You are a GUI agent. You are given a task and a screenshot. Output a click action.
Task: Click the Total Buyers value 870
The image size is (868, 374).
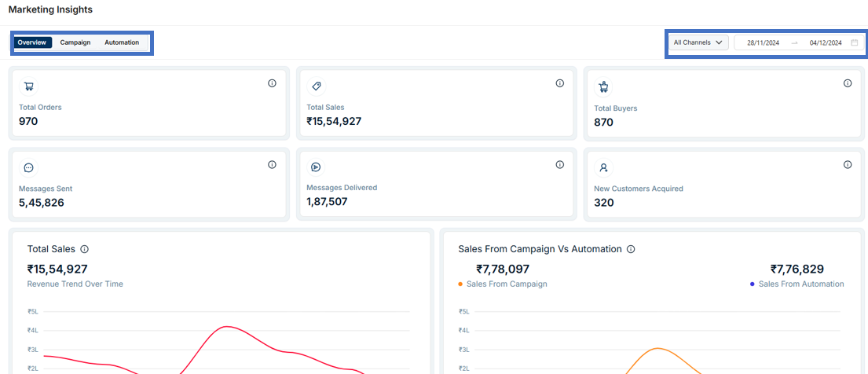pos(603,123)
